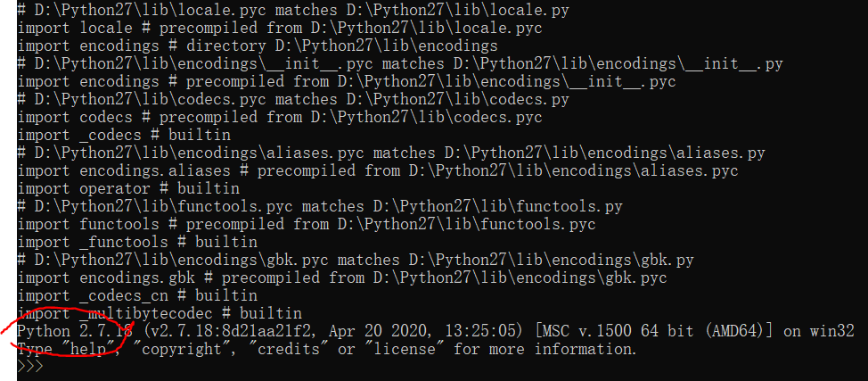The image size is (868, 381).
Task: Click the "import _codecs_cn" line
Action: click(x=138, y=295)
